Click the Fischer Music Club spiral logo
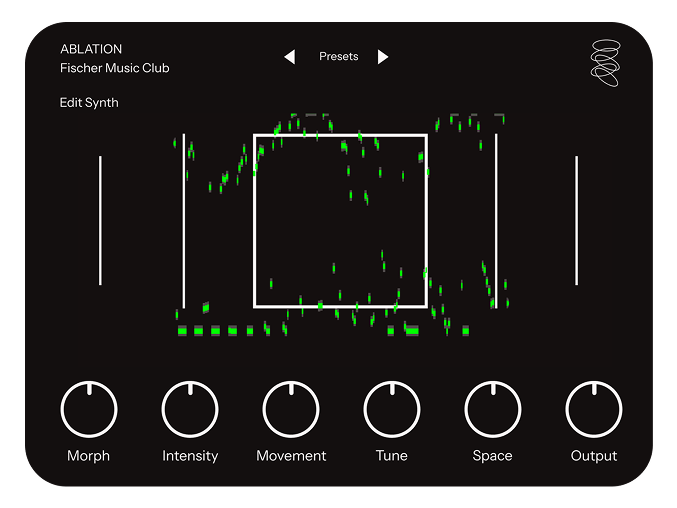Viewport: 677px width, 508px height. [x=605, y=63]
